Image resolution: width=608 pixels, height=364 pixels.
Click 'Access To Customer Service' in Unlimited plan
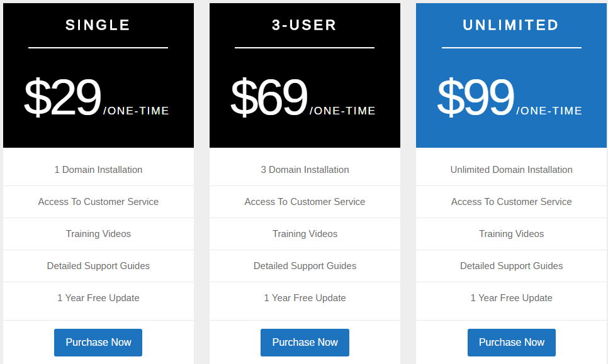[x=511, y=202]
